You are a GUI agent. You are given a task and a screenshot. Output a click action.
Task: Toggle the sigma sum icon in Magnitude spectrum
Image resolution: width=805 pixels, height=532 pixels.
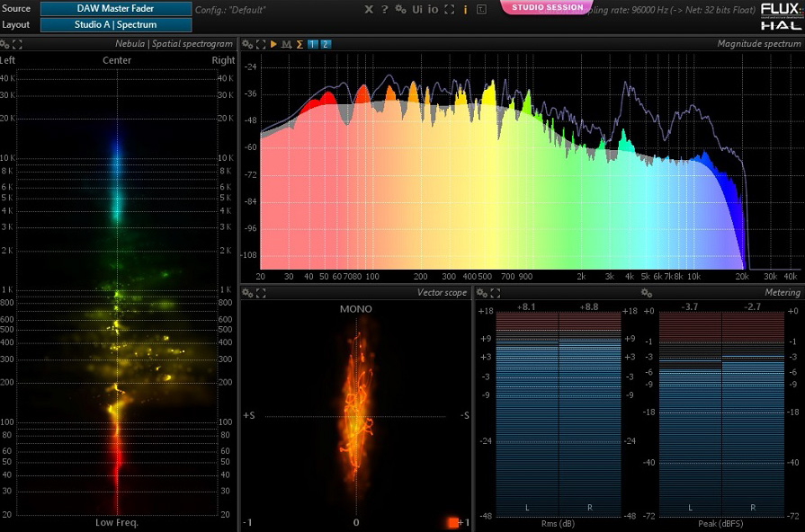[299, 44]
